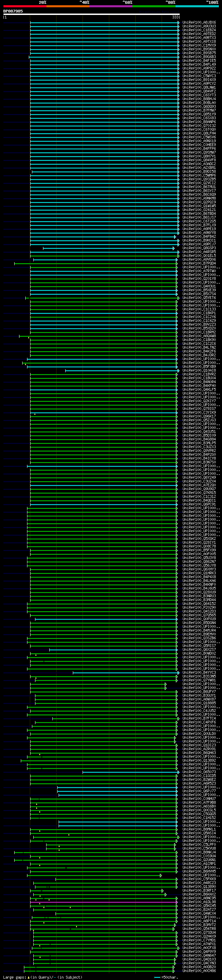Select hit label UniRef100_Q54TR8
Viewport: 222px width, 980px height.
(x=199, y=929)
